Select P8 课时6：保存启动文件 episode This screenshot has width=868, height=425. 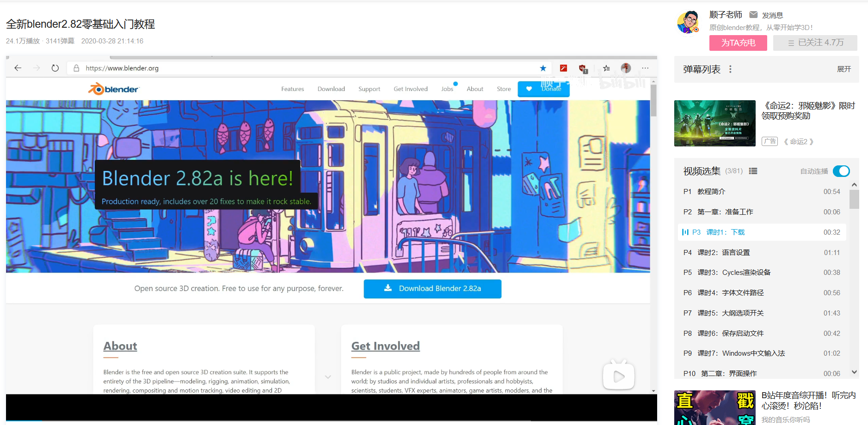click(762, 334)
